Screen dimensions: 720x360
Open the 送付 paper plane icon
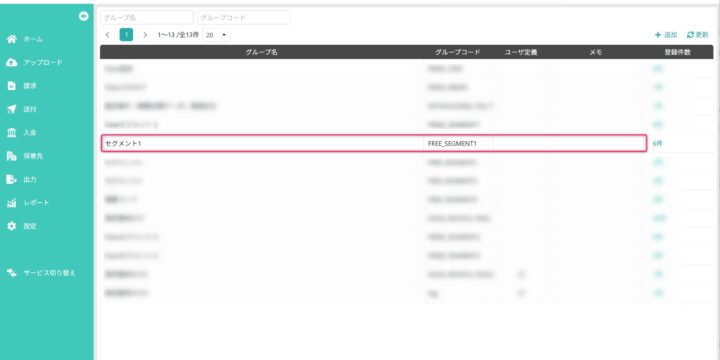click(x=12, y=109)
